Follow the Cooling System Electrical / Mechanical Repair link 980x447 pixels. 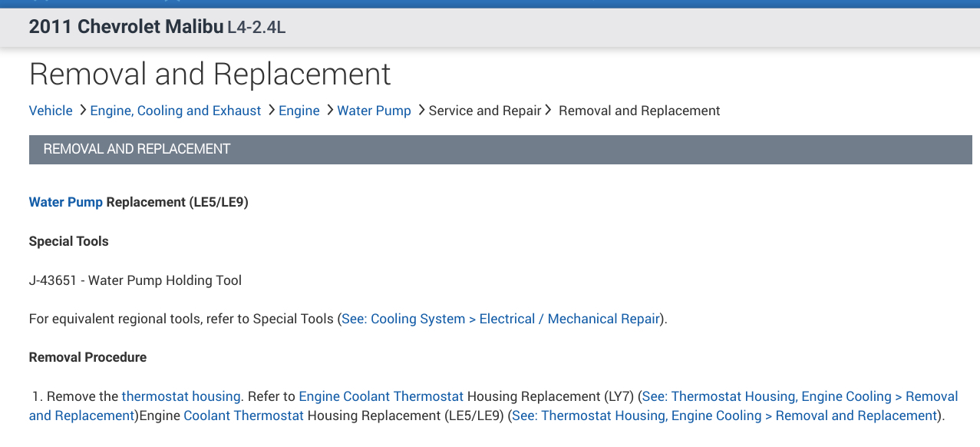500,319
